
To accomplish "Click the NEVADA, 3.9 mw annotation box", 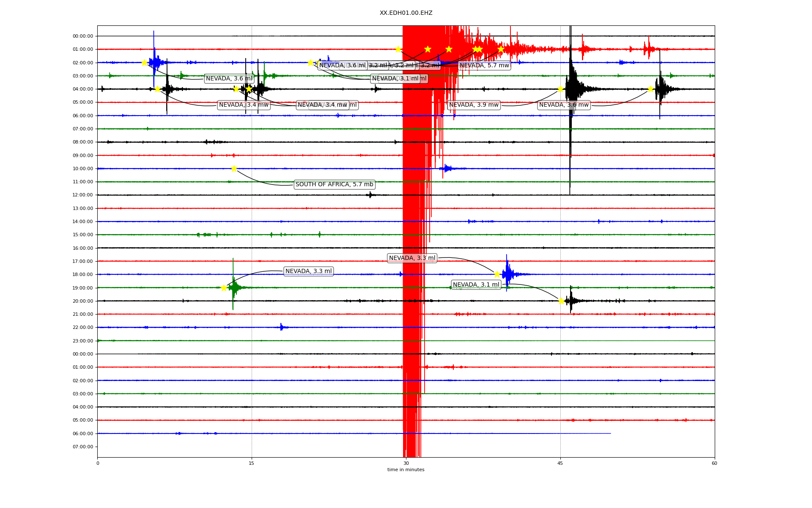I will [x=474, y=105].
